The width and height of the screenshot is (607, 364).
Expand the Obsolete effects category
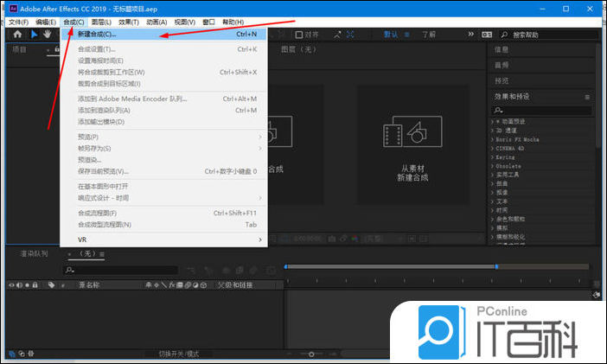(x=492, y=166)
